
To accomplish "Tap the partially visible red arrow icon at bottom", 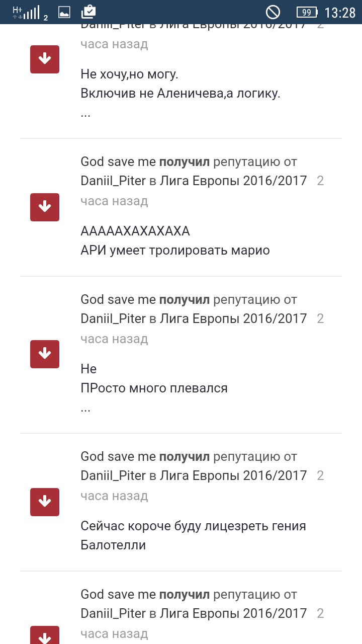I will pos(45,635).
